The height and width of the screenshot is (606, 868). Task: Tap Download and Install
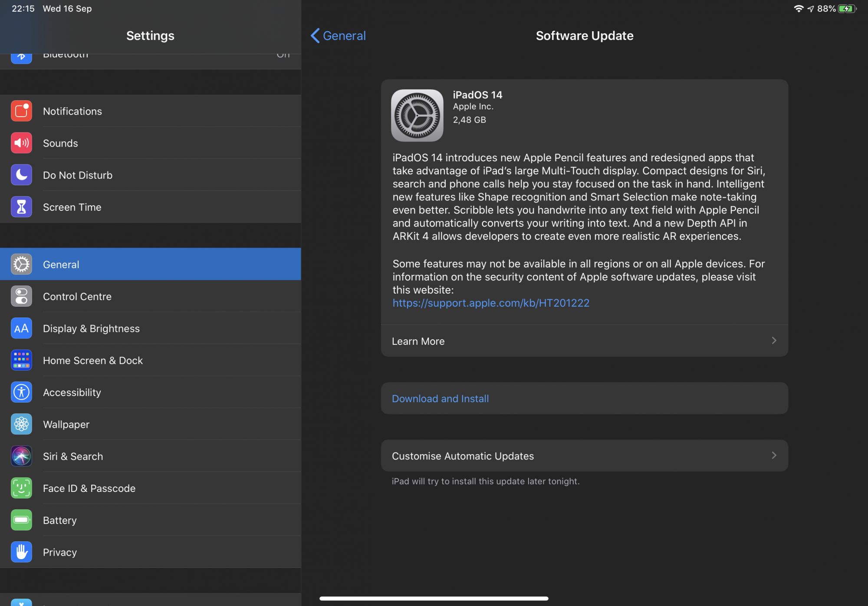pos(585,398)
